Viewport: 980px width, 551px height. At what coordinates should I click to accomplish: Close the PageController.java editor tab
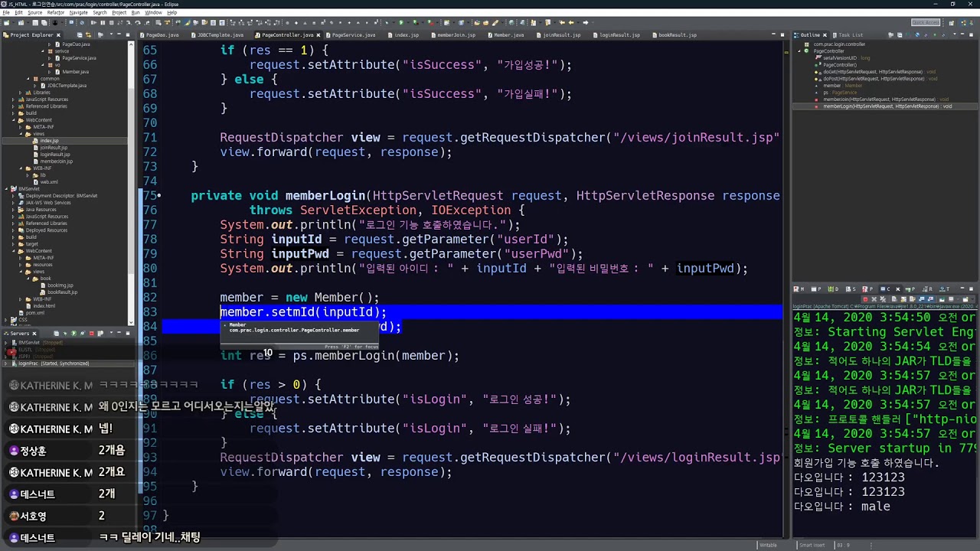318,35
